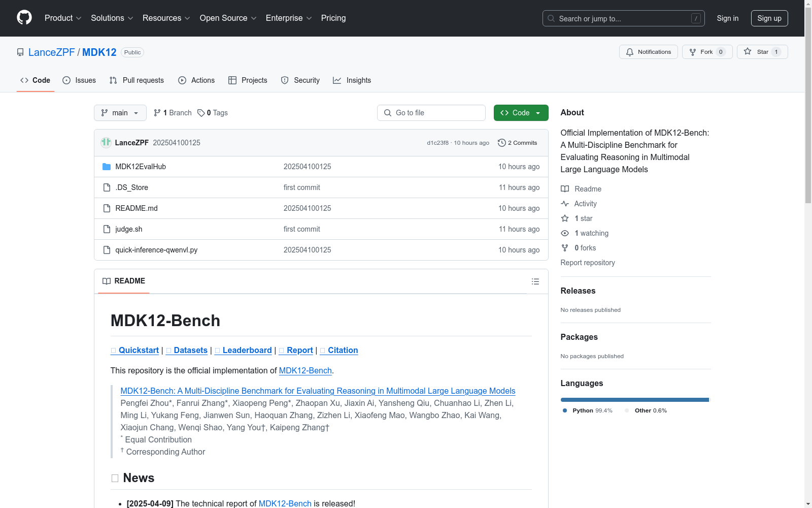The width and height of the screenshot is (812, 508).
Task: Click Report repository link
Action: (x=588, y=263)
